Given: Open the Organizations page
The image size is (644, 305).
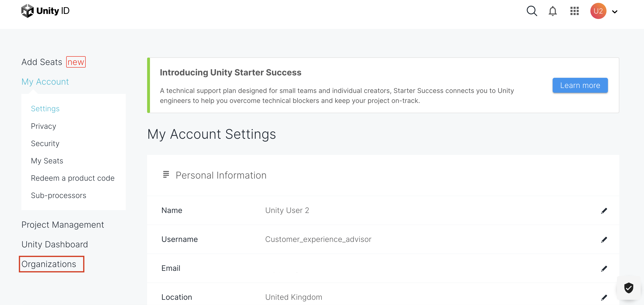Looking at the screenshot, I should click(49, 264).
